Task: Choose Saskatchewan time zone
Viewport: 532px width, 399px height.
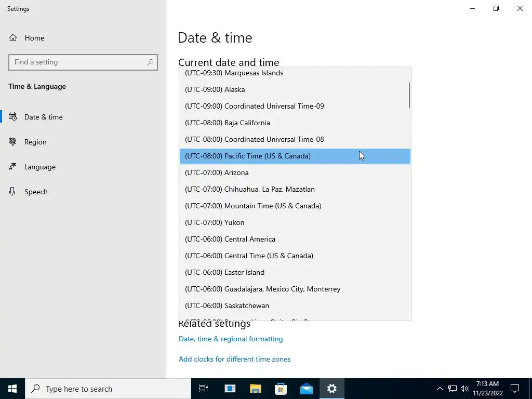Action: [x=295, y=305]
